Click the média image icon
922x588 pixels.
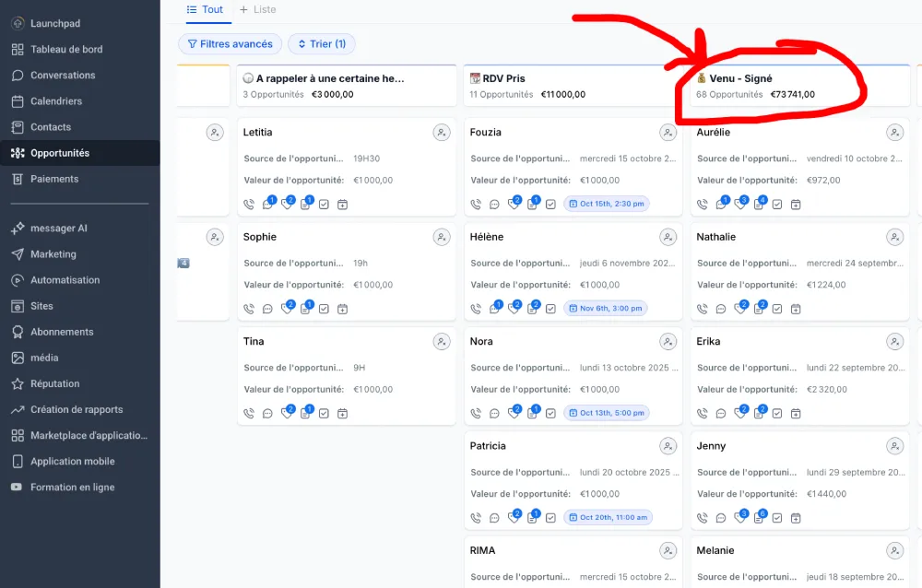[x=18, y=358]
